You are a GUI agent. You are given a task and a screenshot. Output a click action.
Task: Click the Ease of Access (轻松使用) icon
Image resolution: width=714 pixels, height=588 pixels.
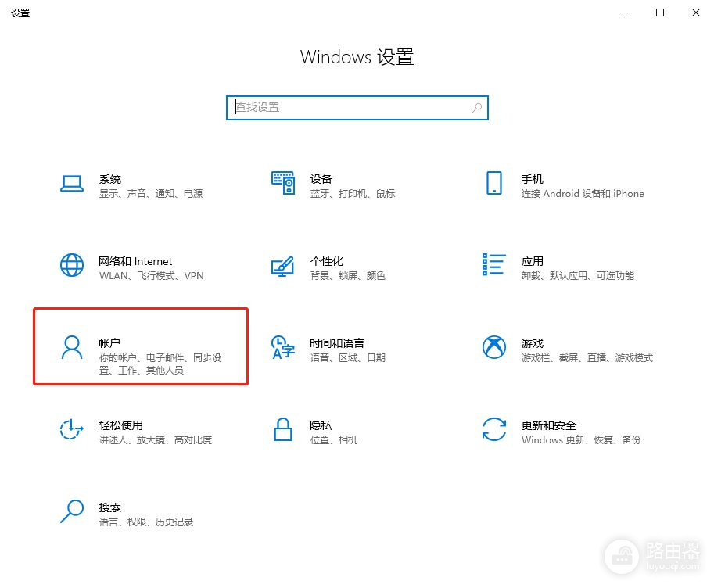click(x=72, y=429)
